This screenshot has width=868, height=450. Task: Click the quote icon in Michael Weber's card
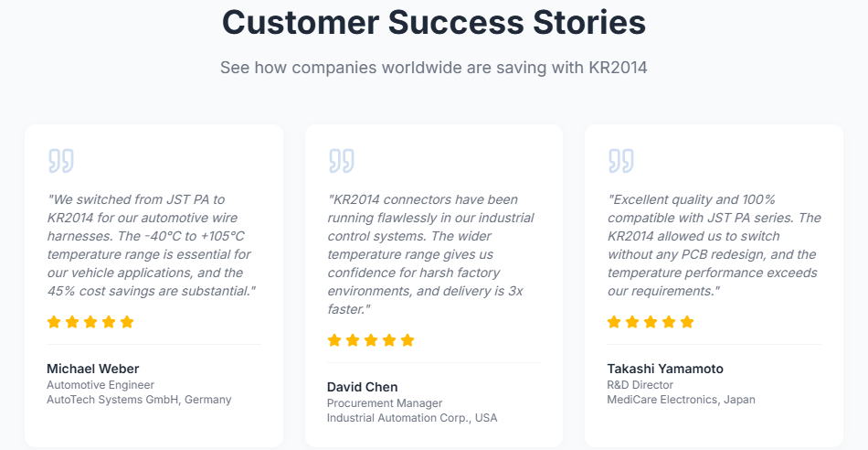(60, 161)
